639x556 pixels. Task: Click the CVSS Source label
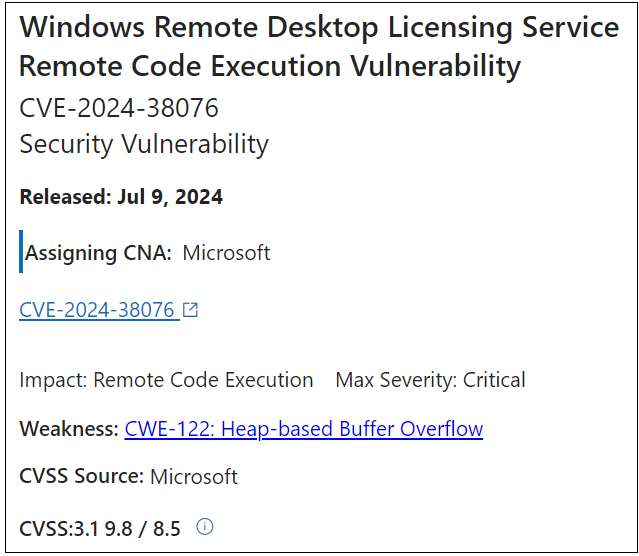pos(82,476)
